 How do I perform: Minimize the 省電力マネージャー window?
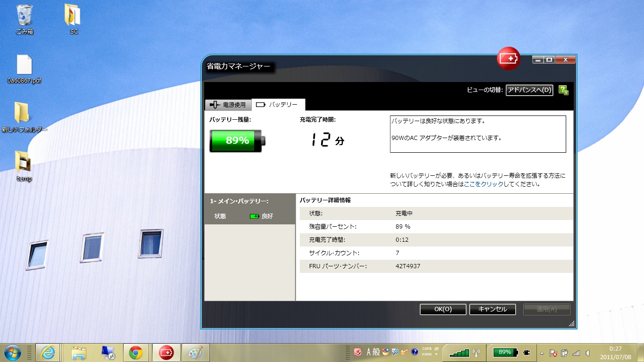coord(538,60)
